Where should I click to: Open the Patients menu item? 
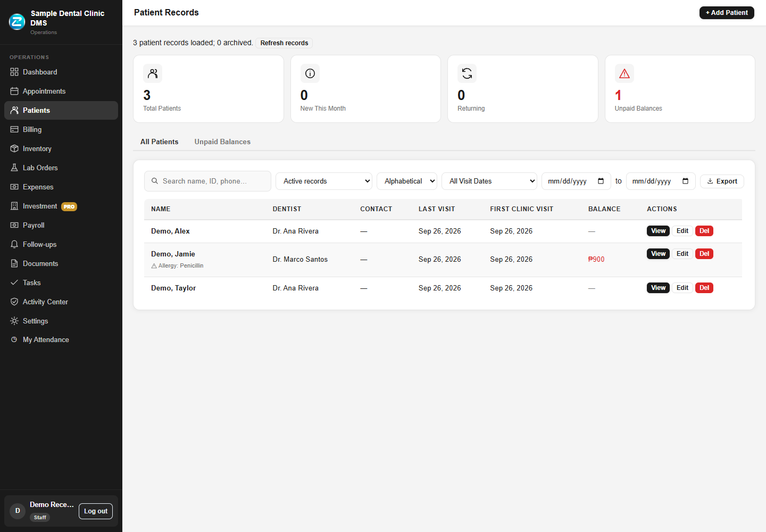[x=61, y=110]
